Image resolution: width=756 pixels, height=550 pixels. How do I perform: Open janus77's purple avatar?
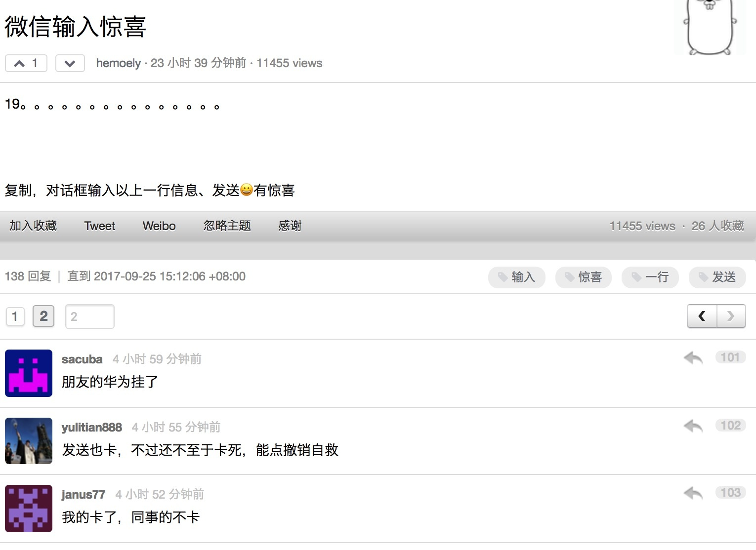(x=29, y=509)
